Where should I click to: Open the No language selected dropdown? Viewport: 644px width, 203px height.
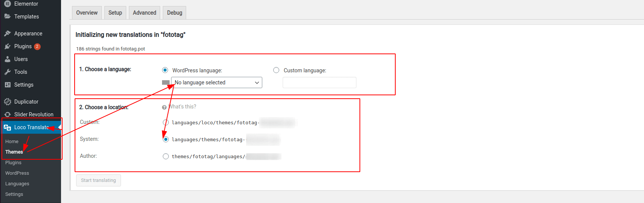[217, 82]
